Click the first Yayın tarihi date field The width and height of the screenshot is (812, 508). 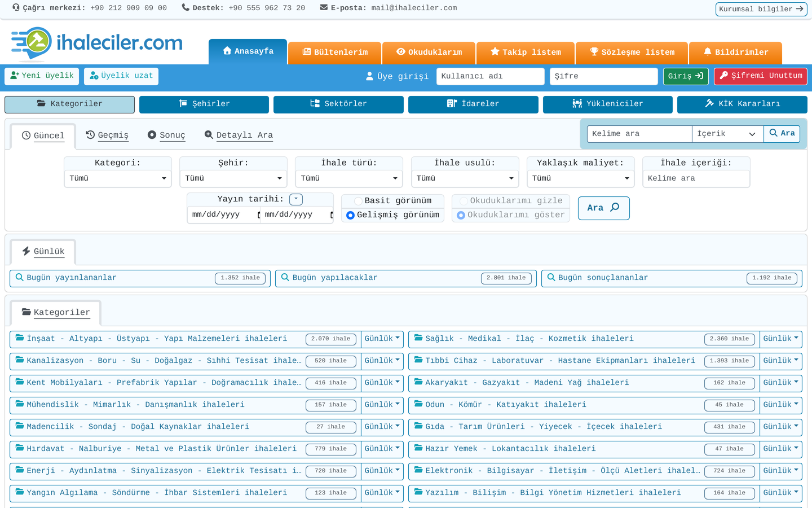tap(224, 215)
